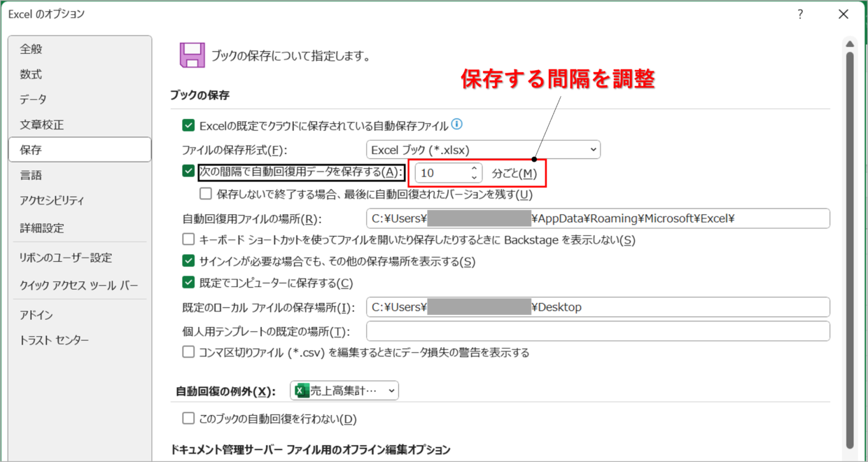Select the 全般 category
868x462 pixels.
pos(80,49)
